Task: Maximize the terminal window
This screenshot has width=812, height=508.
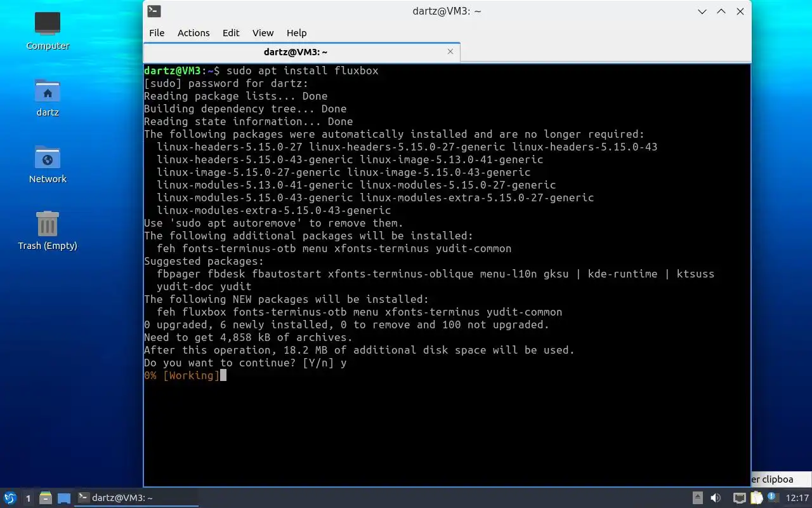Action: click(x=721, y=11)
